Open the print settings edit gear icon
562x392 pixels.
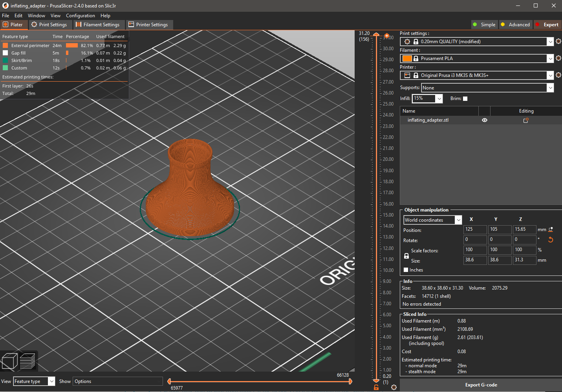click(558, 41)
